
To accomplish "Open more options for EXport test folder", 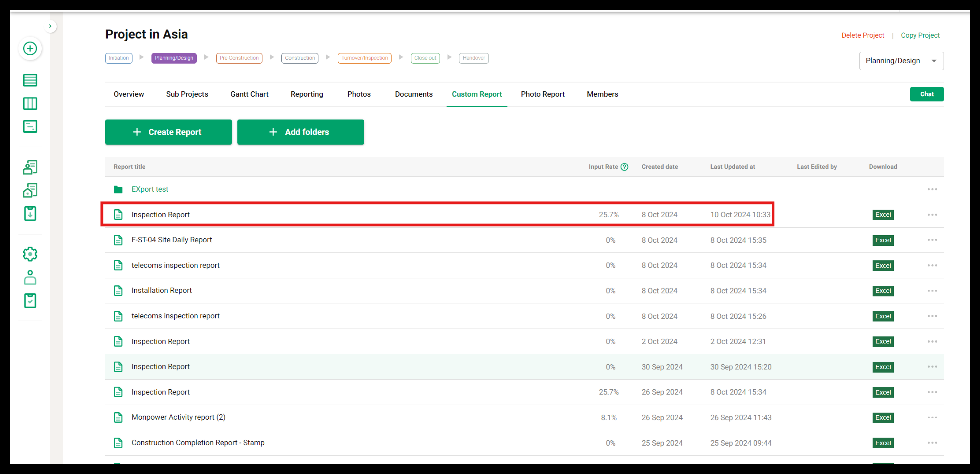I will [x=932, y=189].
